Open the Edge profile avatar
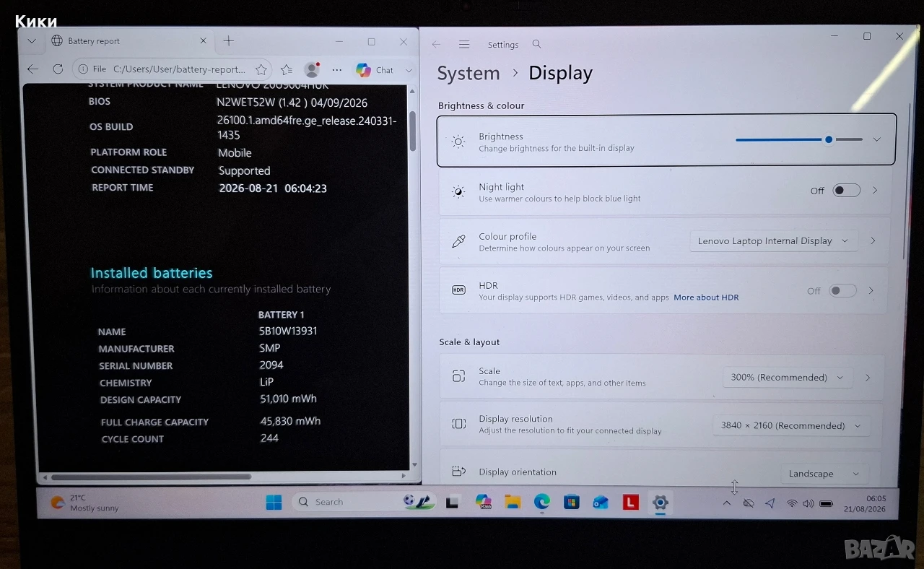 [x=312, y=69]
